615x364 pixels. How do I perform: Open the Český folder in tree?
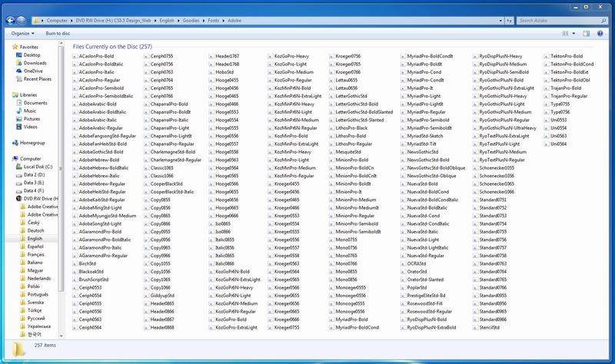pos(30,223)
